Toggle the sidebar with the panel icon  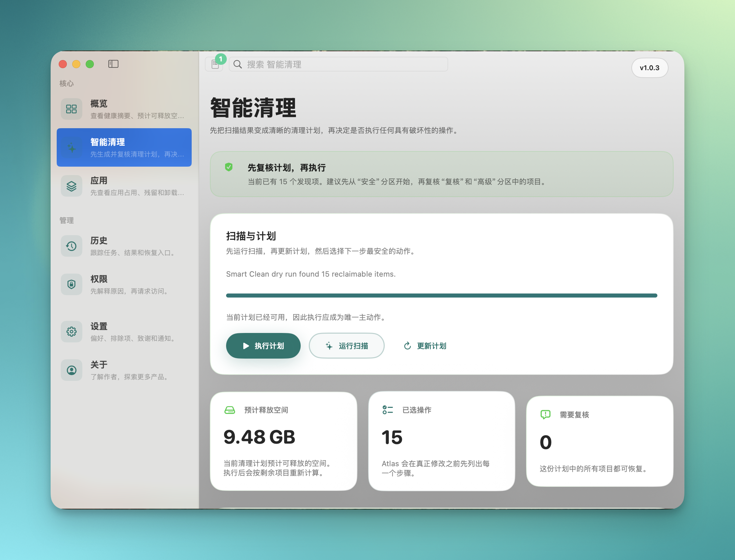click(x=114, y=64)
